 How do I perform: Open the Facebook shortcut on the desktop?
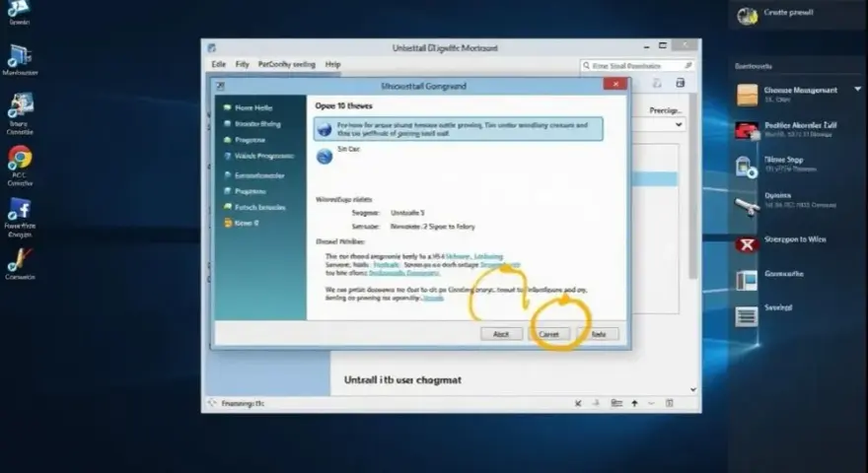20,210
